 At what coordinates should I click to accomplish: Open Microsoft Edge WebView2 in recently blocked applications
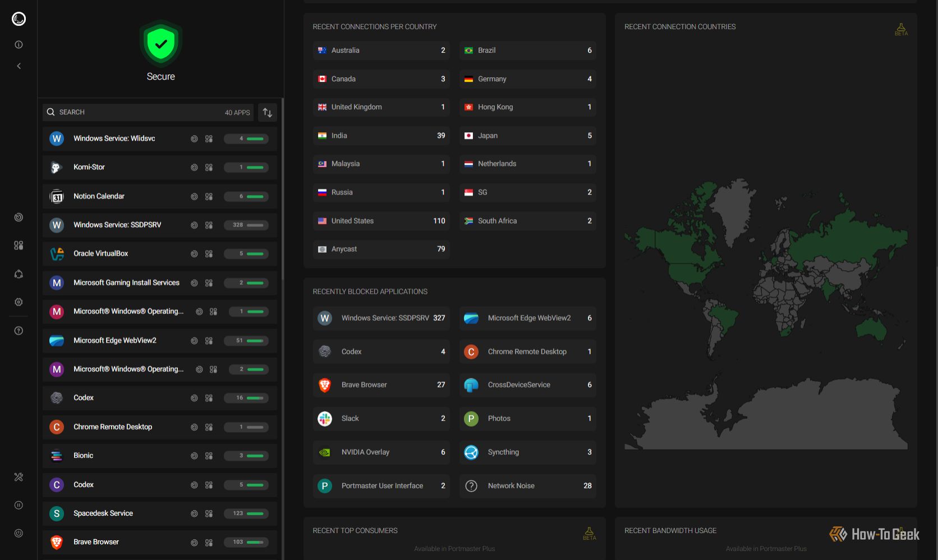528,318
